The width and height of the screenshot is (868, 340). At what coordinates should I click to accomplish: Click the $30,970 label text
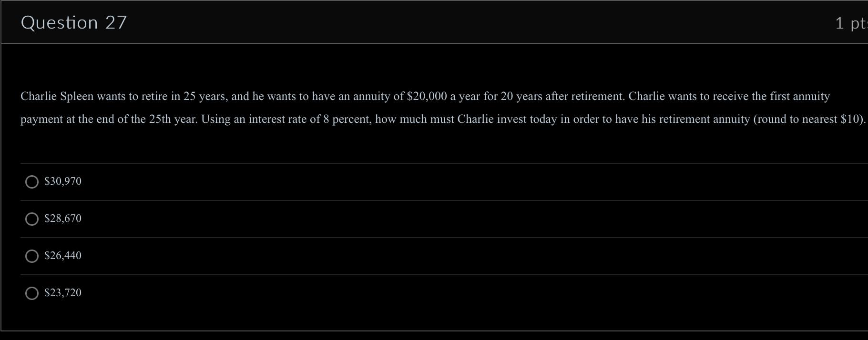click(62, 181)
